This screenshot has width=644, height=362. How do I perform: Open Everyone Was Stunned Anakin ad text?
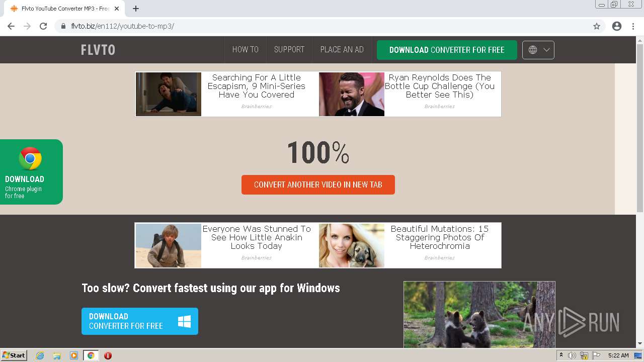point(257,237)
